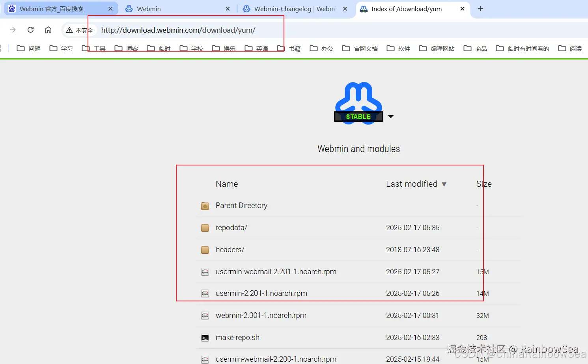Click the Webmin and modules heading
The height and width of the screenshot is (364, 588).
(x=358, y=149)
